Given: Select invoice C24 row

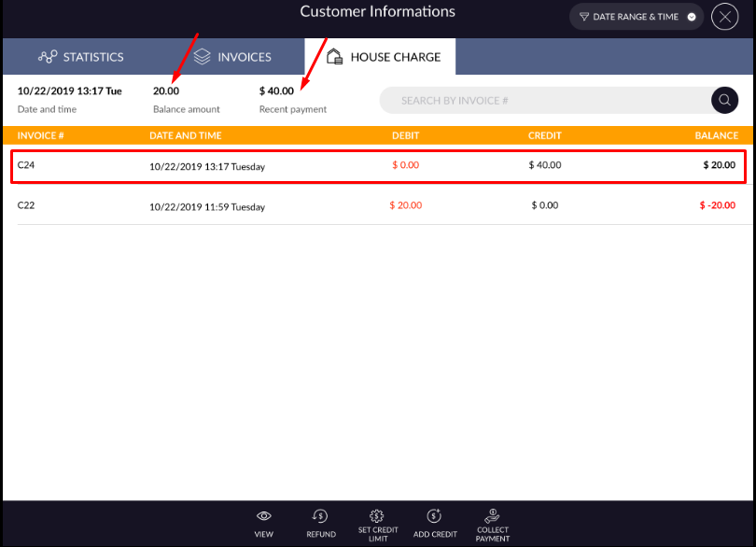Looking at the screenshot, I should tap(378, 166).
